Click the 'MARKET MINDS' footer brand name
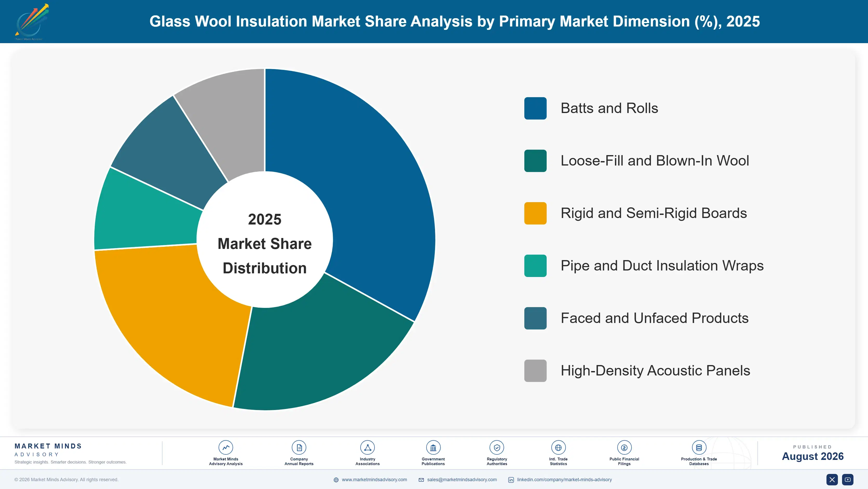 coord(48,446)
